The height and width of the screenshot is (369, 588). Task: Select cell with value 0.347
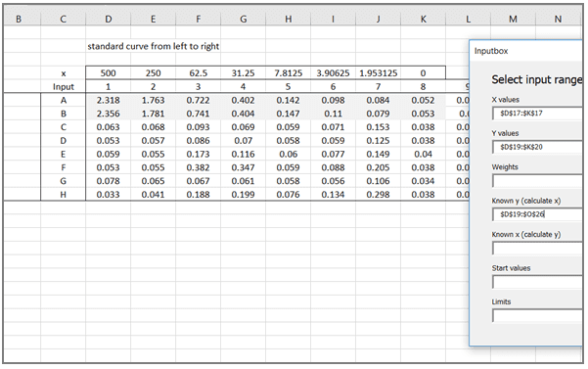tap(243, 167)
